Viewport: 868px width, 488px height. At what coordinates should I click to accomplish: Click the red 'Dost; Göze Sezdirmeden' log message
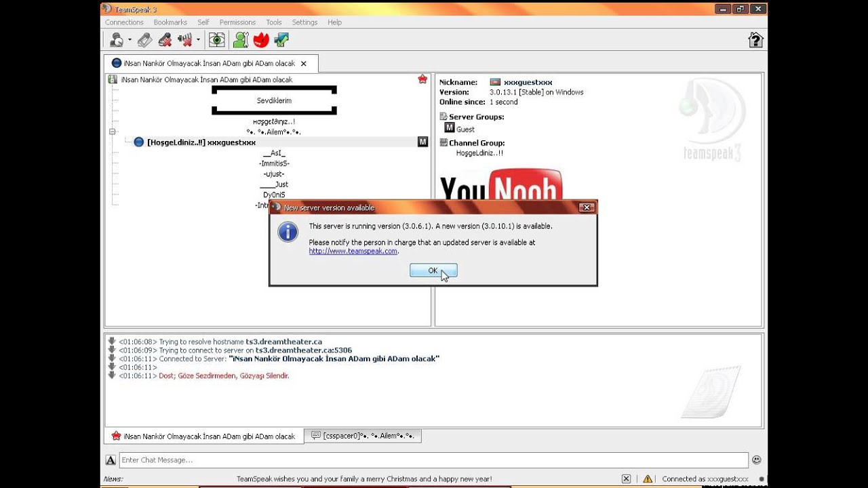224,375
